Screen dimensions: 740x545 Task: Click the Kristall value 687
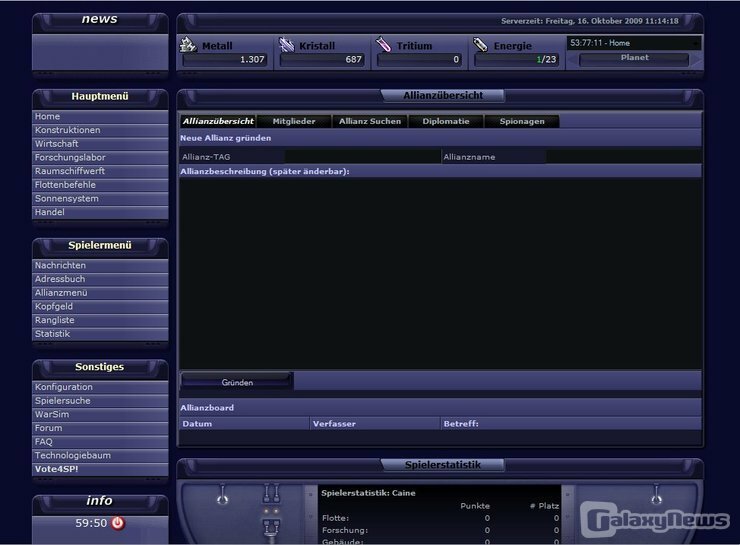tap(353, 59)
